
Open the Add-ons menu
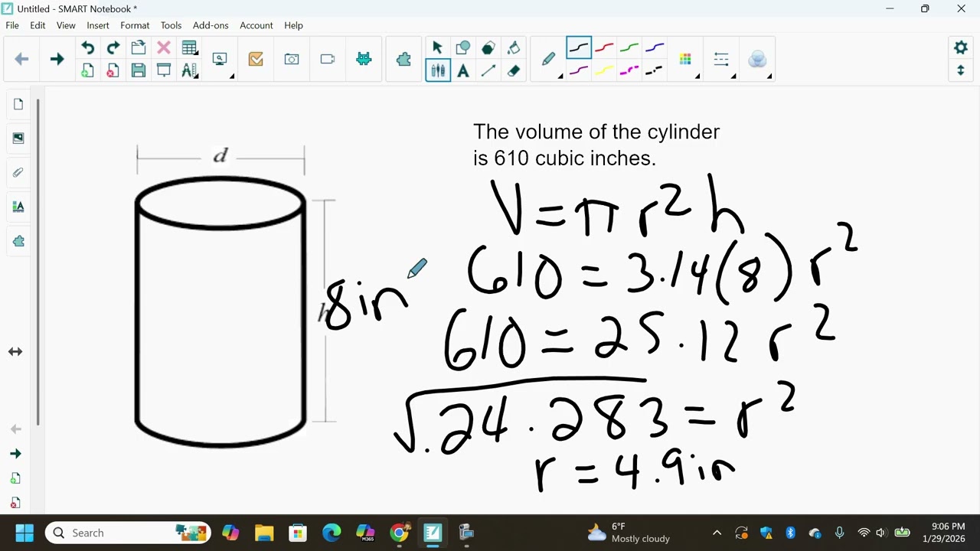click(x=211, y=25)
